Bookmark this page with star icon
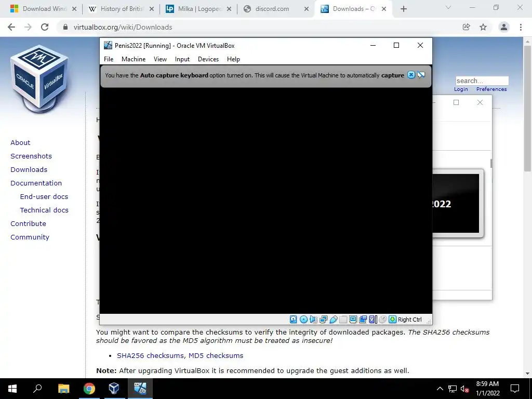This screenshot has height=399, width=532. [x=483, y=27]
